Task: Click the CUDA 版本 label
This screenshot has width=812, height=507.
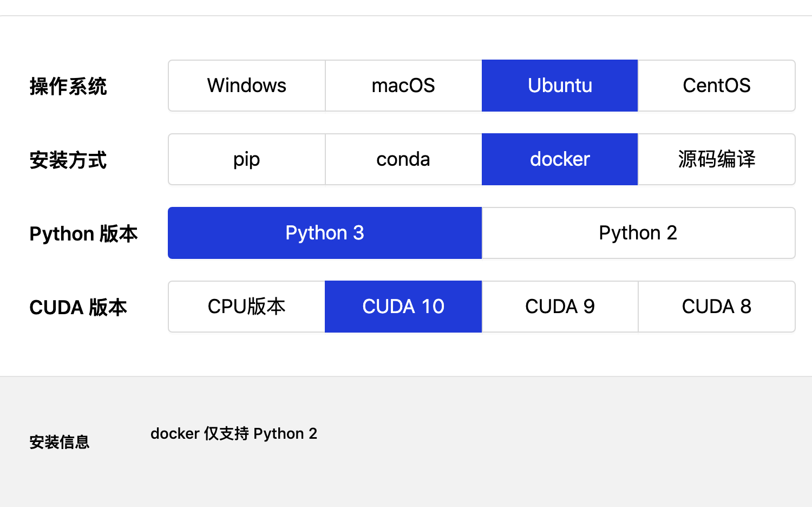Action: [77, 307]
